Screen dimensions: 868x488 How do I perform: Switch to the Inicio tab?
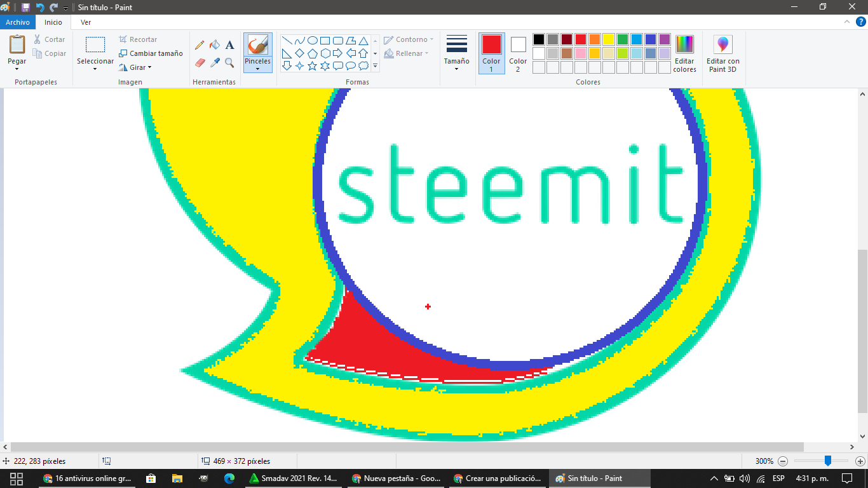[x=53, y=22]
